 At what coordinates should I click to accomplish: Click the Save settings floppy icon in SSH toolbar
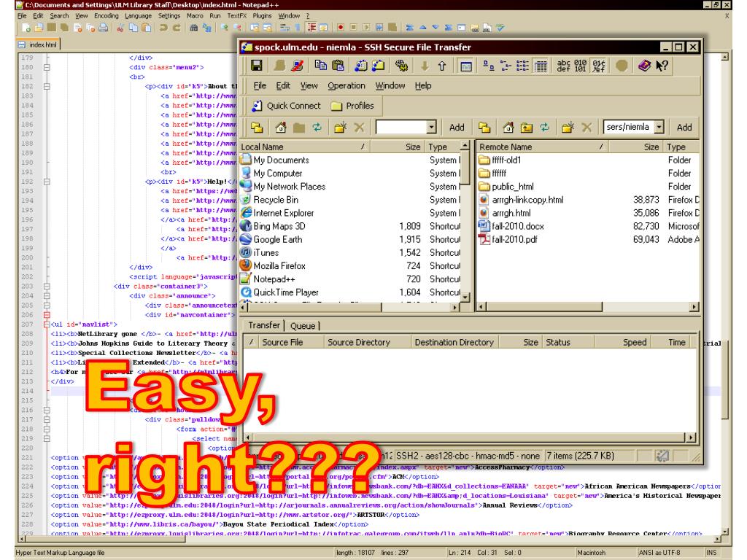(256, 65)
